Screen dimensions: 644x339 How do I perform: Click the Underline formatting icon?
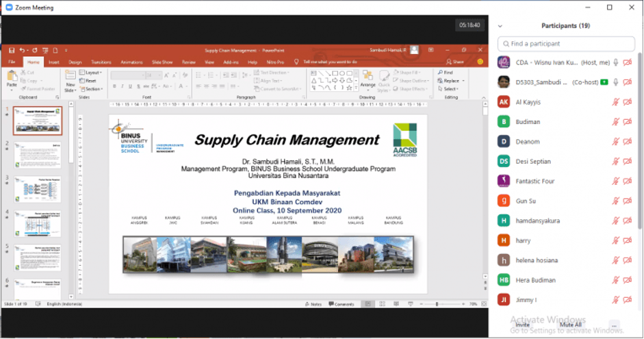(130, 86)
